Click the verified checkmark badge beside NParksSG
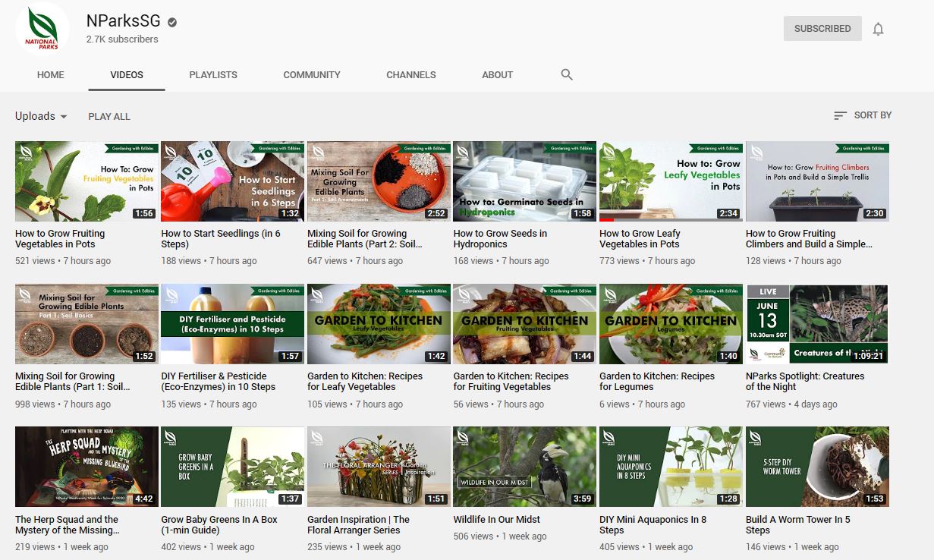Image resolution: width=934 pixels, height=560 pixels. (x=172, y=22)
